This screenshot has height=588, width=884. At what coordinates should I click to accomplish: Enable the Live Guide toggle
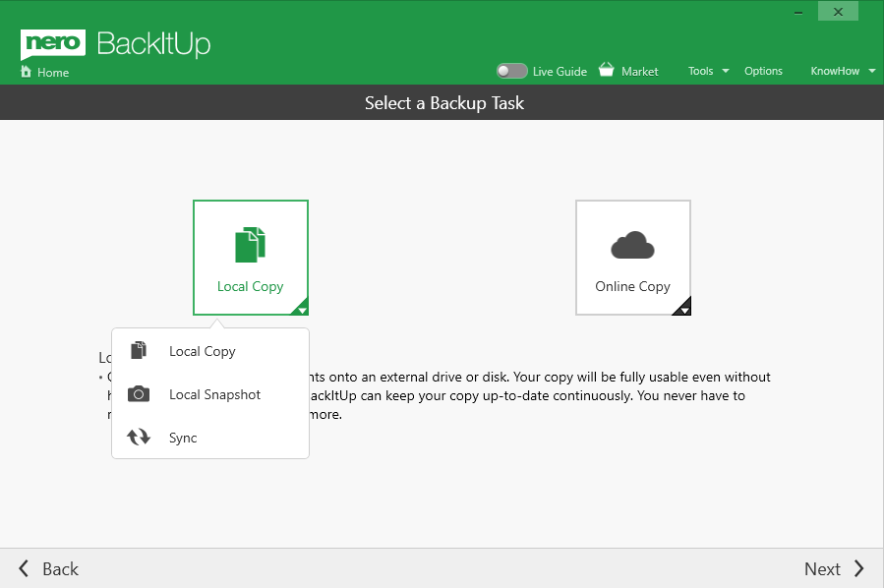(511, 71)
